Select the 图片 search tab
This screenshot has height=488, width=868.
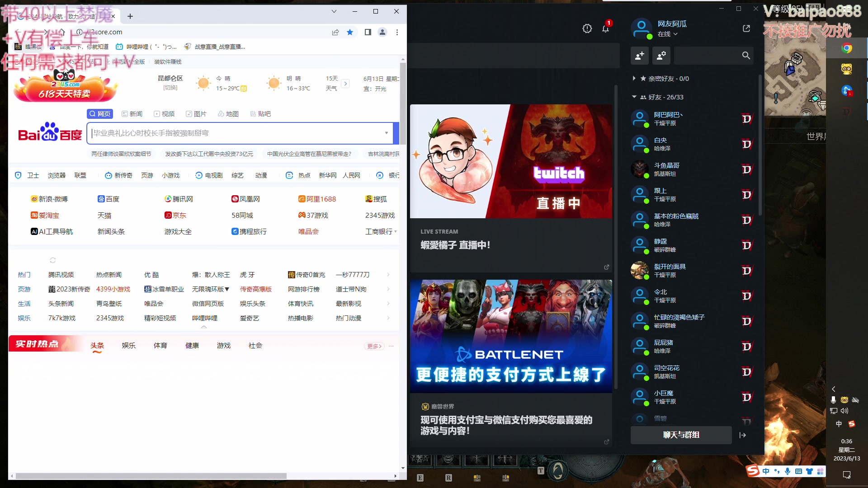coord(196,114)
